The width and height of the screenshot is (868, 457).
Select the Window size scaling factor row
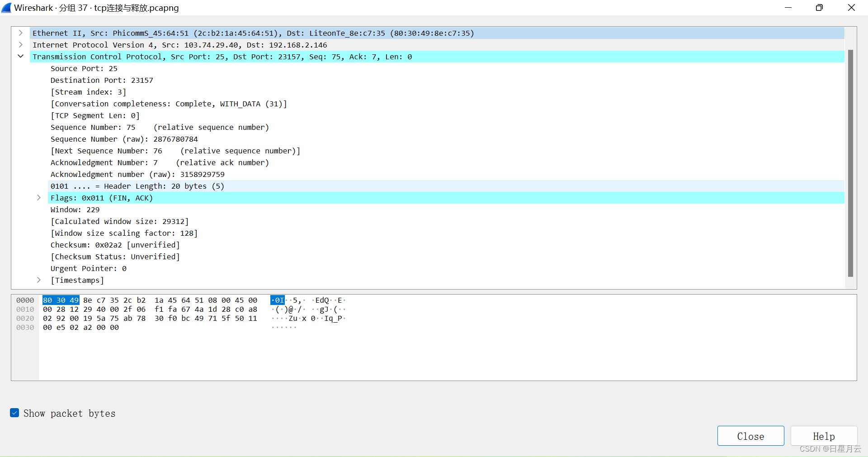[446, 233]
